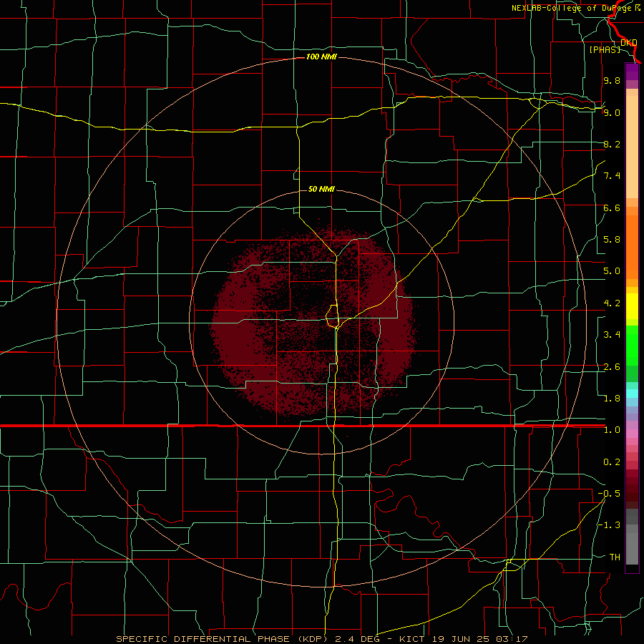Select the 5.8 legend value
Viewport: 644px width, 644px height.
(612, 240)
